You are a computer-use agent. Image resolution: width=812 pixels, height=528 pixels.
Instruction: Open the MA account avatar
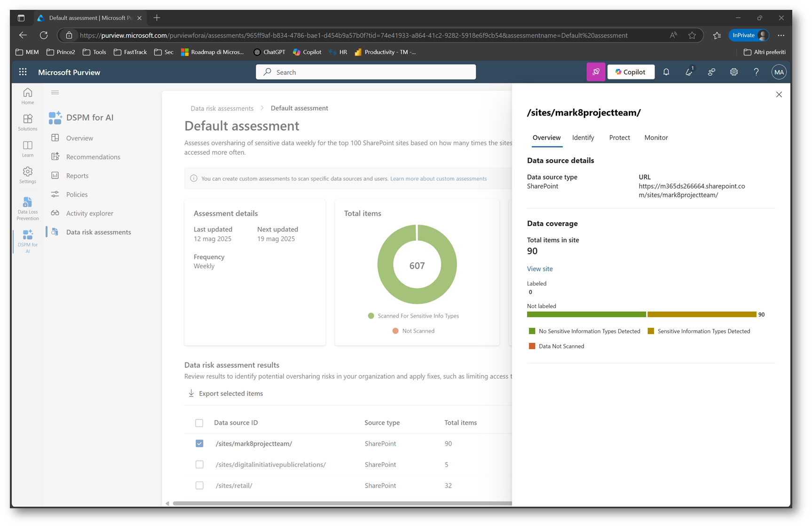click(779, 72)
